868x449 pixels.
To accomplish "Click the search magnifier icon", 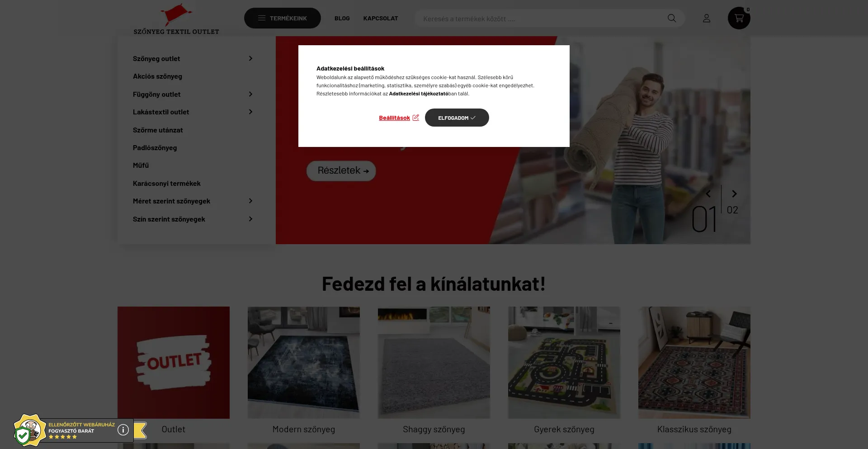I will coord(672,18).
